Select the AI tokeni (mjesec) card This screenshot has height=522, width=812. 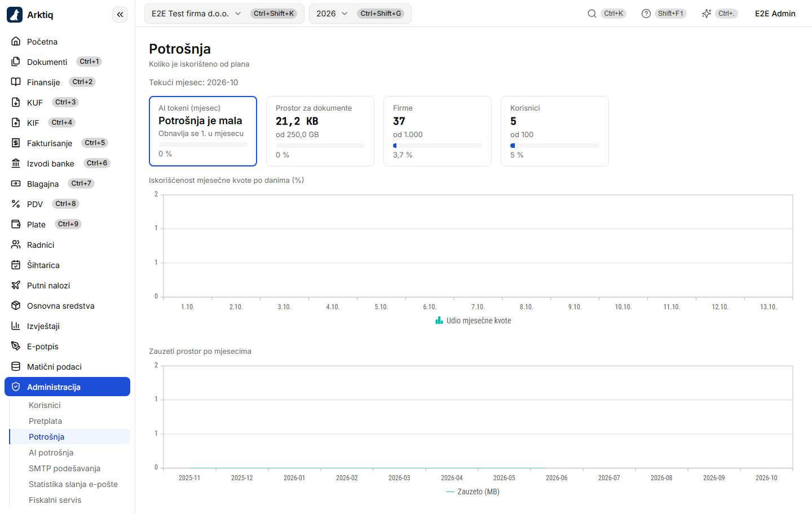pyautogui.click(x=203, y=131)
